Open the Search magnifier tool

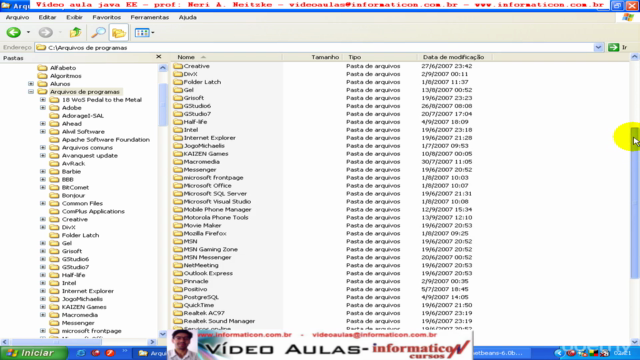[98, 32]
